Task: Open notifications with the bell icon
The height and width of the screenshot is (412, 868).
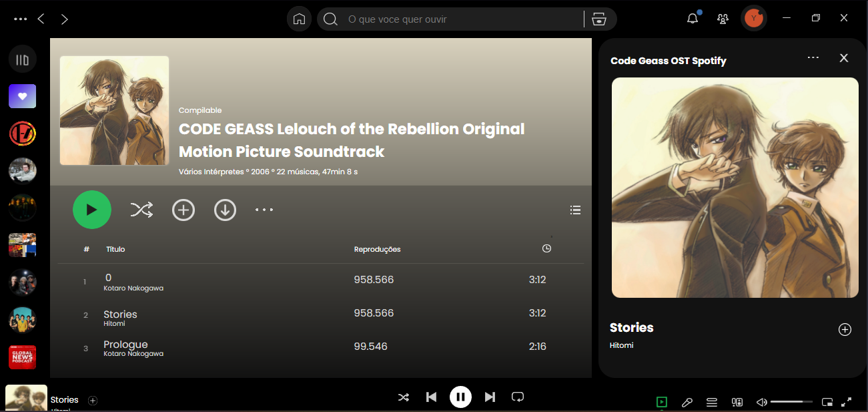Action: pyautogui.click(x=692, y=18)
